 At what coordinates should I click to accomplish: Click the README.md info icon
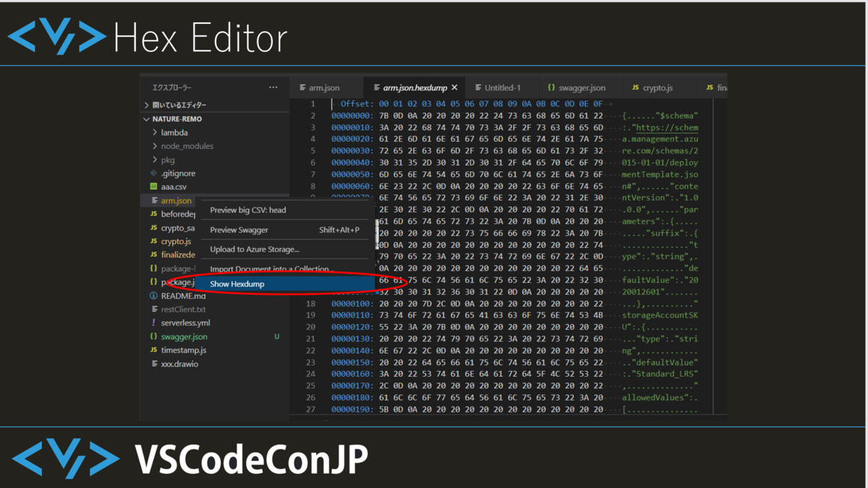click(x=153, y=296)
